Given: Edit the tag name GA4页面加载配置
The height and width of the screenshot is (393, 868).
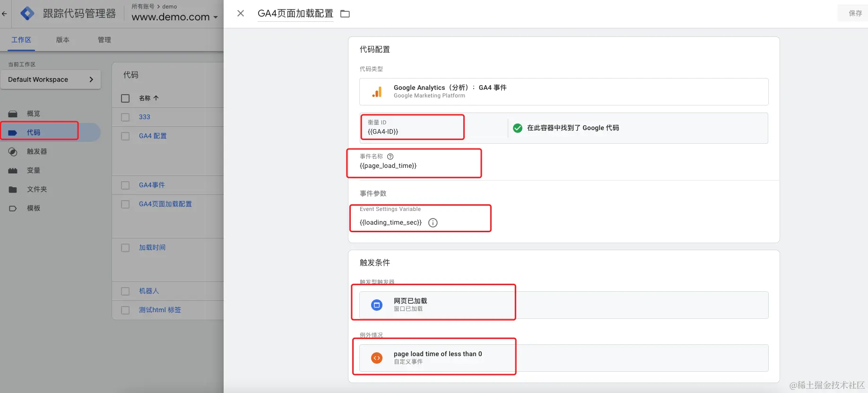Looking at the screenshot, I should [295, 14].
